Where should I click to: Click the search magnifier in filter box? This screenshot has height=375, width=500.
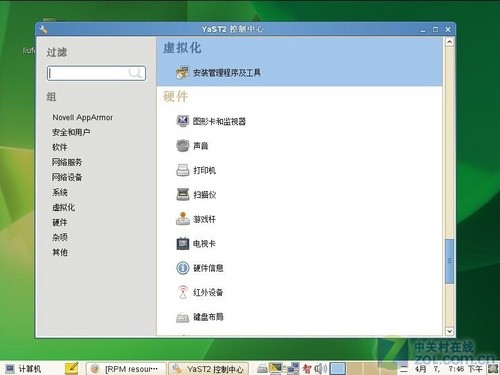point(135,73)
